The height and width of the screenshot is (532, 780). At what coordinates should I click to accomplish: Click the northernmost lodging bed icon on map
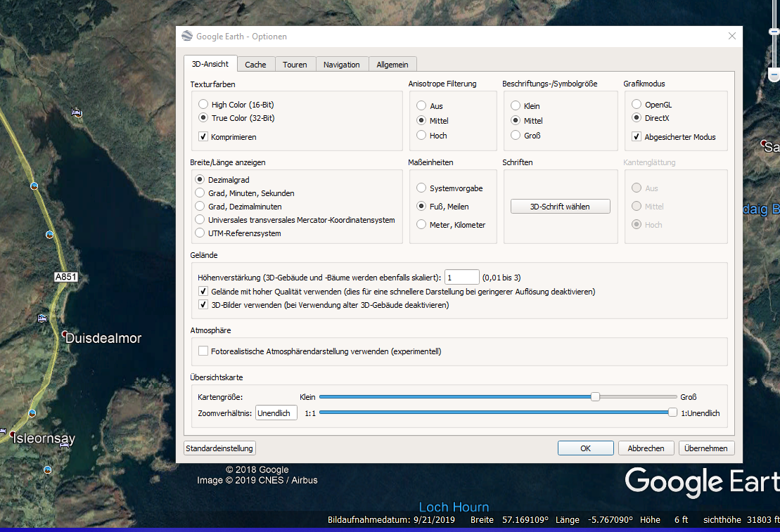pyautogui.click(x=76, y=112)
